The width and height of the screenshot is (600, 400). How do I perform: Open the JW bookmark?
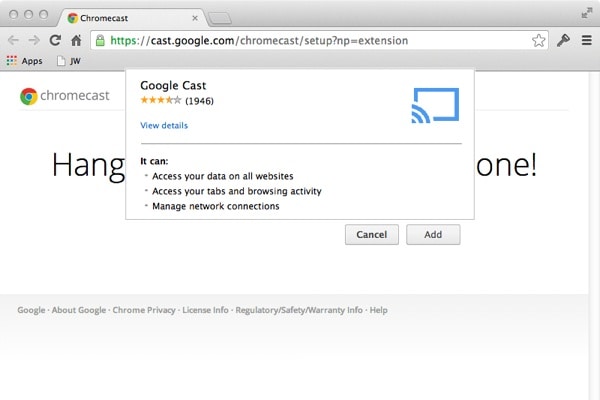pyautogui.click(x=69, y=61)
